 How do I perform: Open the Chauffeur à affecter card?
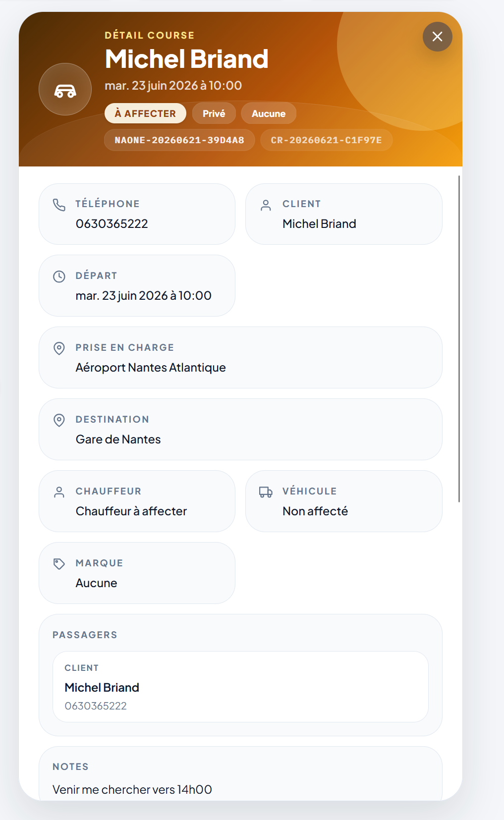click(137, 501)
